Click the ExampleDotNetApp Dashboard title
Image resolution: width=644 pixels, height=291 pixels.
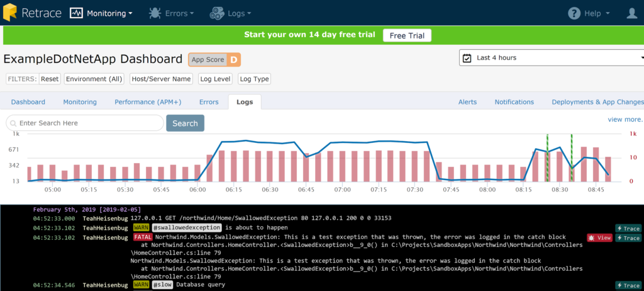tap(93, 59)
